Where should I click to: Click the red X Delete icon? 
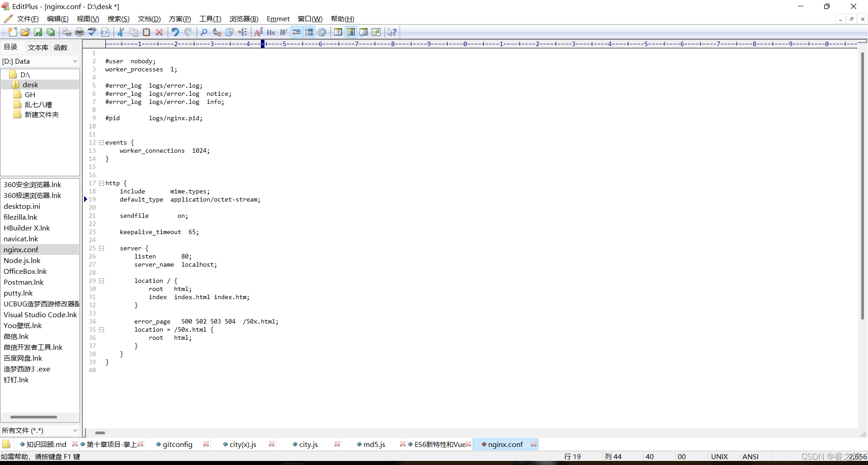coord(159,32)
